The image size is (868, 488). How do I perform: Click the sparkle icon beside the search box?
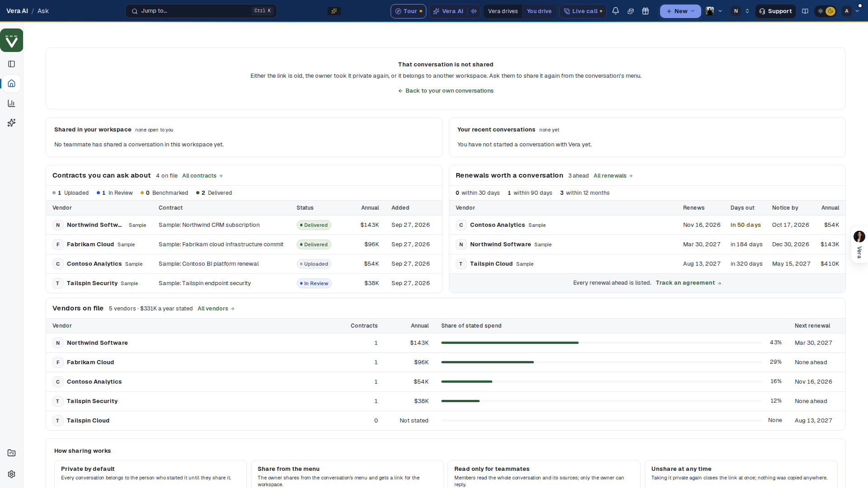334,11
